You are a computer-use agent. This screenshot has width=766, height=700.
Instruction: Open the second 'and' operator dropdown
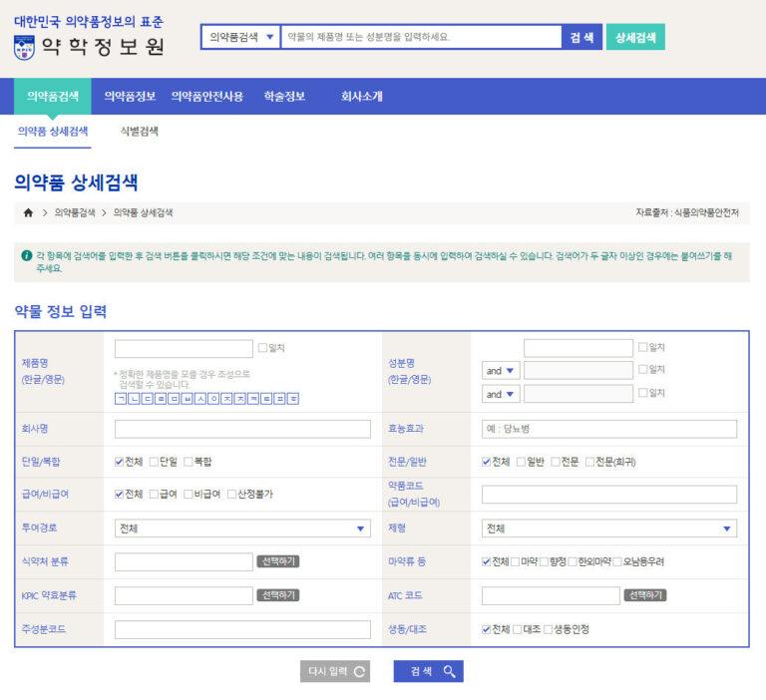(x=501, y=394)
